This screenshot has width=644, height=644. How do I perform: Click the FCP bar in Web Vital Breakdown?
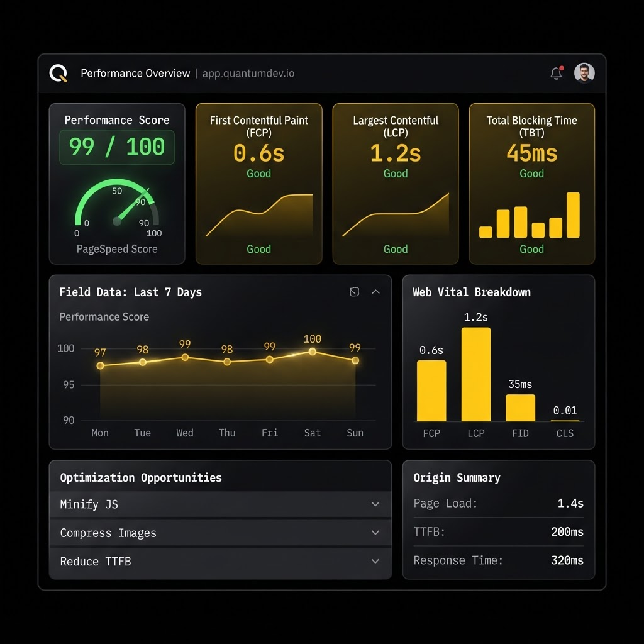(431, 391)
